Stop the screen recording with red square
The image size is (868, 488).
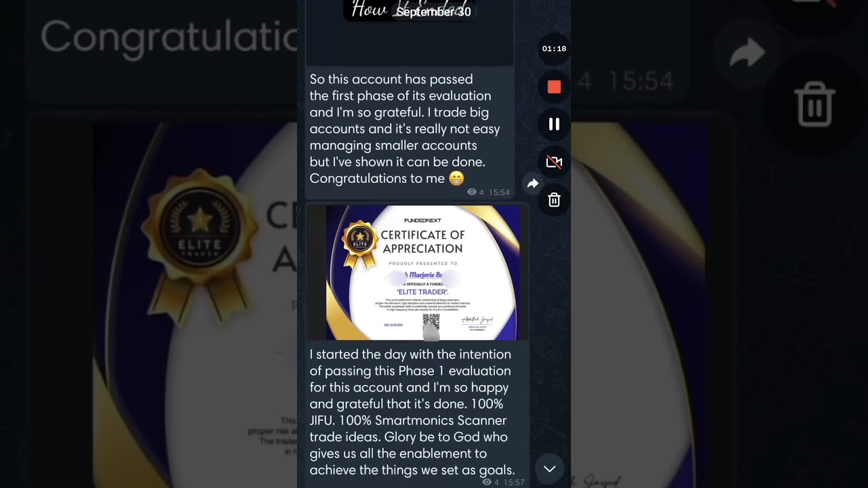click(x=554, y=87)
